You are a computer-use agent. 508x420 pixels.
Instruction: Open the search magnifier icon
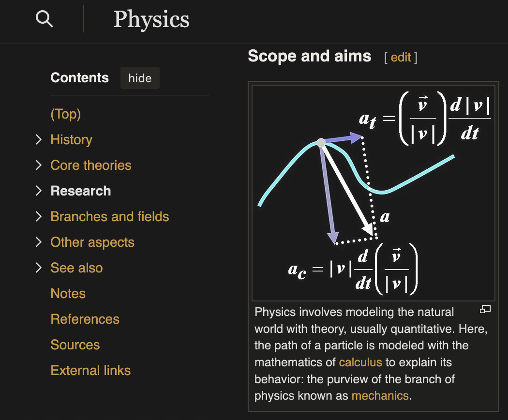[x=44, y=19]
